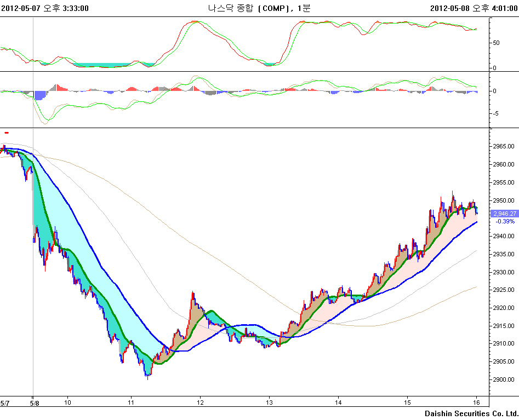Pick the 16 hour label on time axis
The image size is (519, 420).
click(x=477, y=402)
